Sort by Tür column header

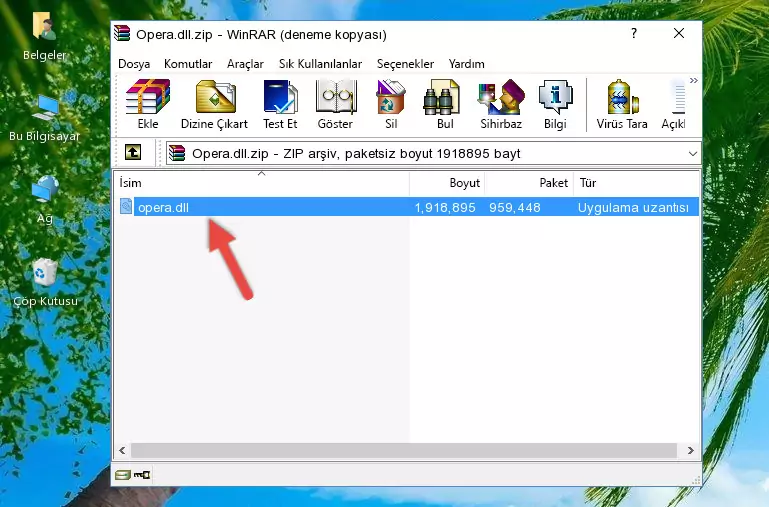point(636,183)
